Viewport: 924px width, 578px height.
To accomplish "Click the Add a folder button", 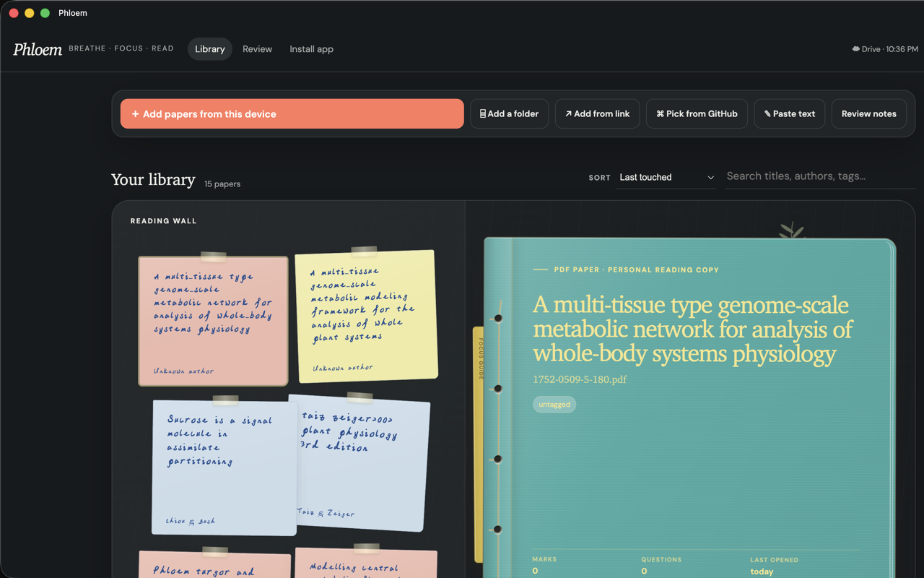I will (x=510, y=114).
